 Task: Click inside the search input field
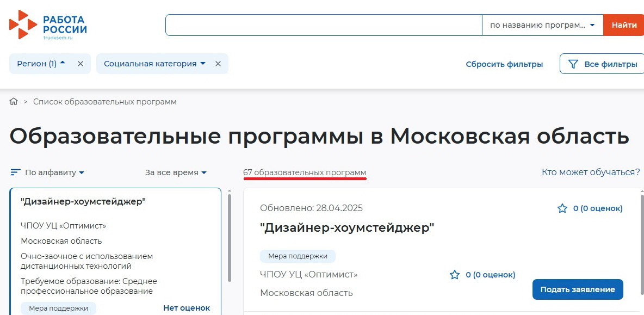324,24
